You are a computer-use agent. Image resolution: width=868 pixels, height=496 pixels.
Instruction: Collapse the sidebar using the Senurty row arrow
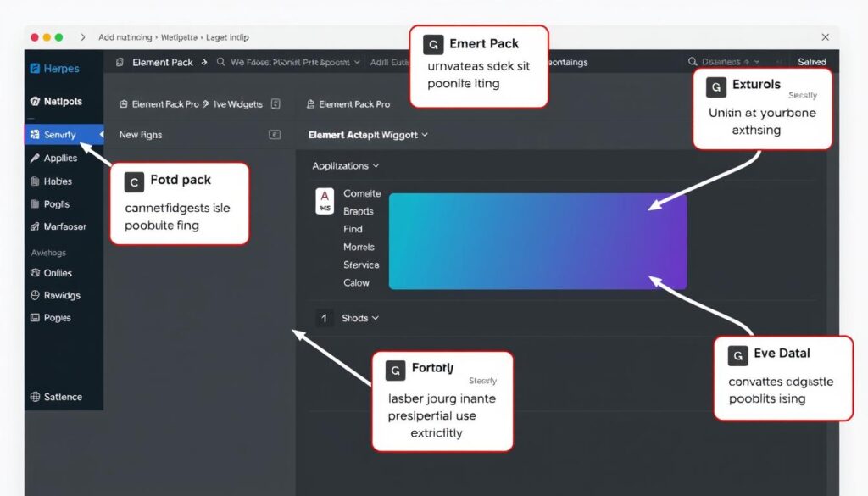pos(102,135)
